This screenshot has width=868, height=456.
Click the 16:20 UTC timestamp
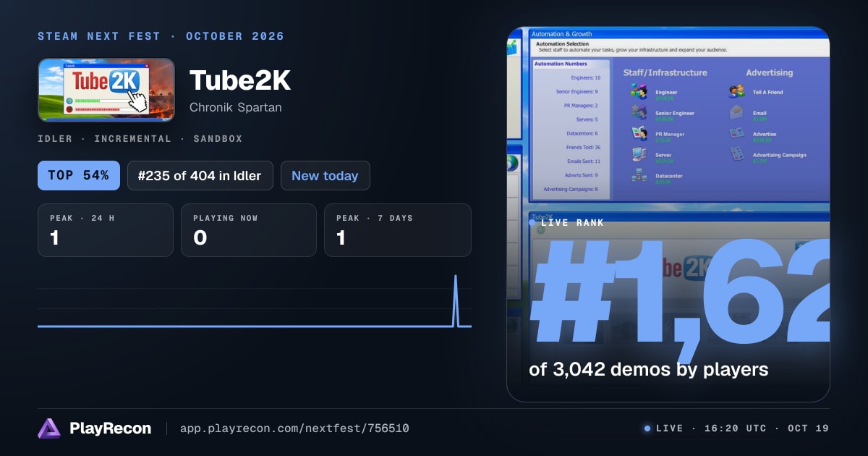point(734,428)
